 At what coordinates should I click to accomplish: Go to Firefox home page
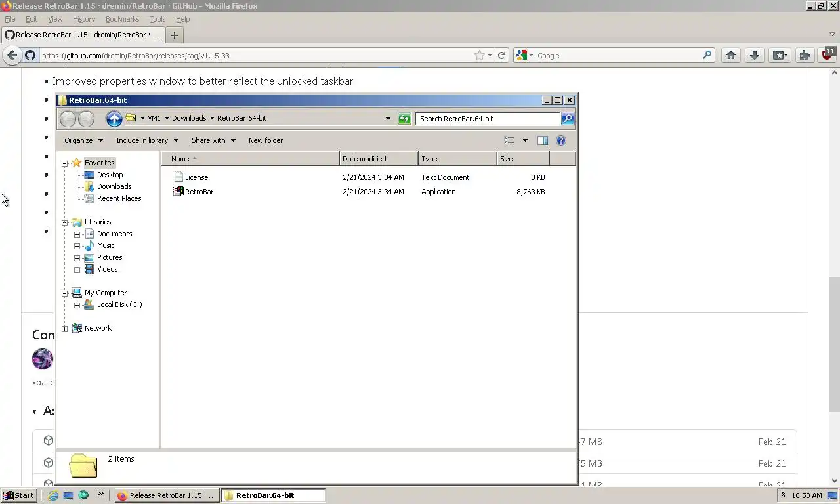(x=731, y=56)
